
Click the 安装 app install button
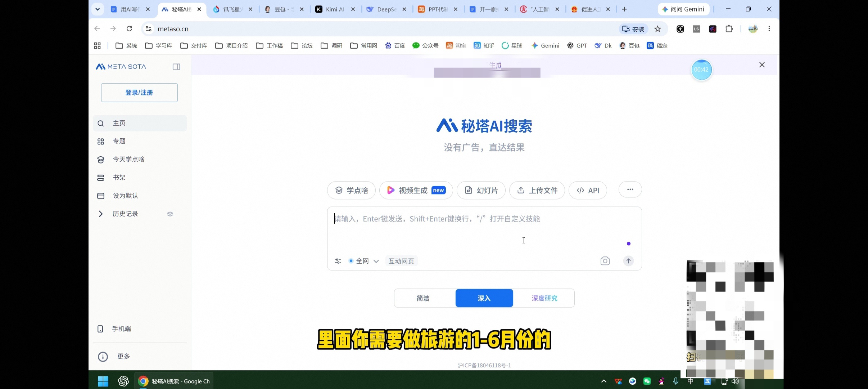coord(633,29)
